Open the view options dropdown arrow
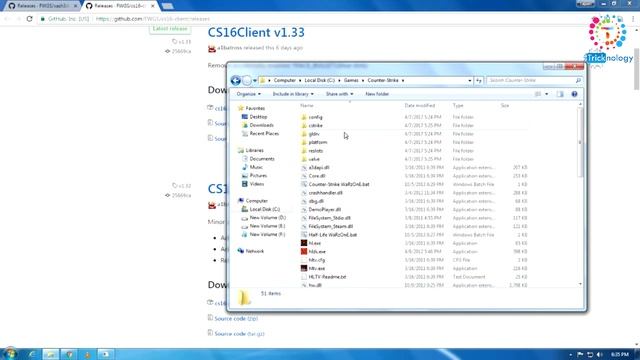The height and width of the screenshot is (360, 640). tap(547, 94)
